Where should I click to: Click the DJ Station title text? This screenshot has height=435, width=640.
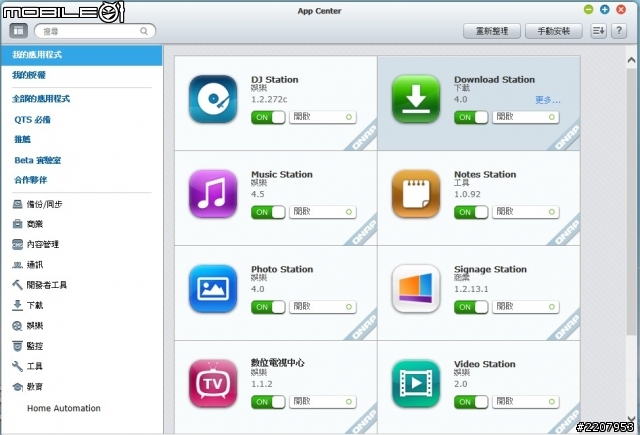[275, 80]
